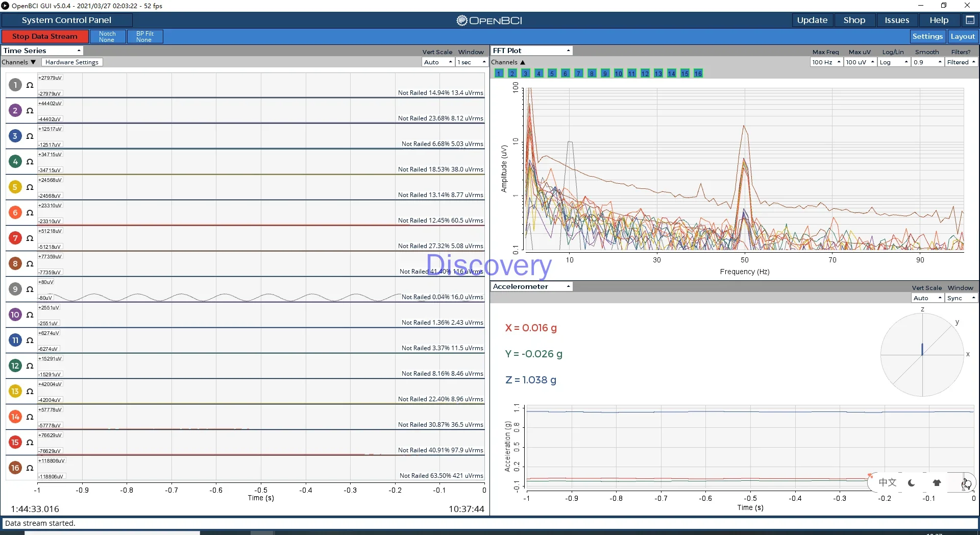Toggle channel 14 circle button
The width and height of the screenshot is (980, 535).
click(15, 417)
